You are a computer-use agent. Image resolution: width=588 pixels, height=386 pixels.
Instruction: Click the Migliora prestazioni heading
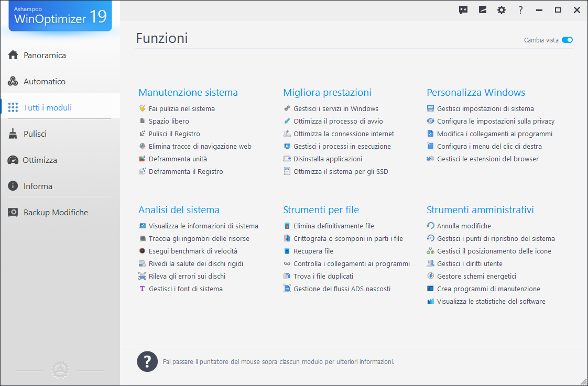pyautogui.click(x=327, y=92)
